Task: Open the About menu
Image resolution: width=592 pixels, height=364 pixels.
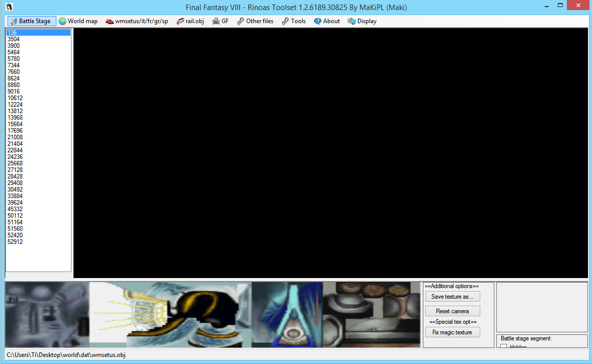Action: click(327, 21)
